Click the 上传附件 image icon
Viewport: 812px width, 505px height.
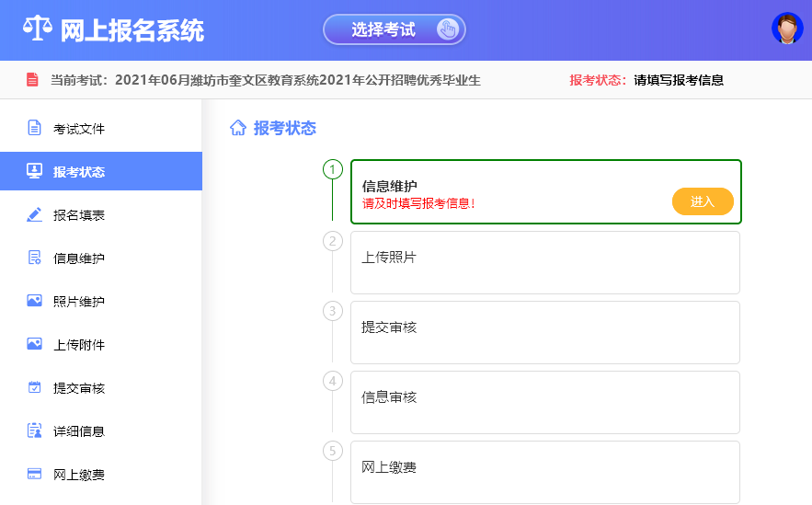34,344
